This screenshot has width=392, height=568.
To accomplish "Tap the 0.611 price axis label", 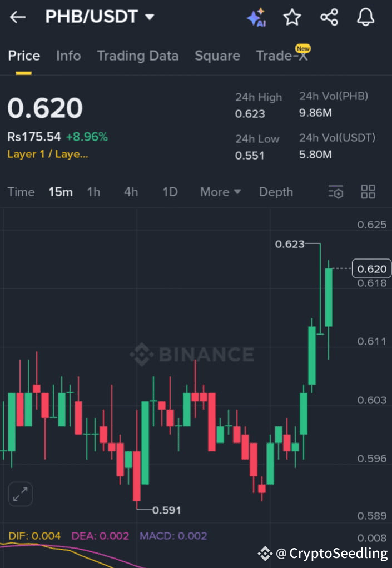I will coord(372,341).
